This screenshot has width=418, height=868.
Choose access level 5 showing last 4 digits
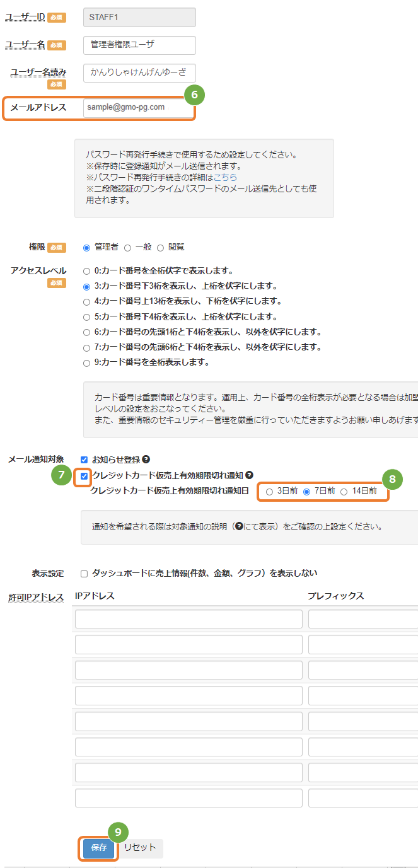point(87,317)
